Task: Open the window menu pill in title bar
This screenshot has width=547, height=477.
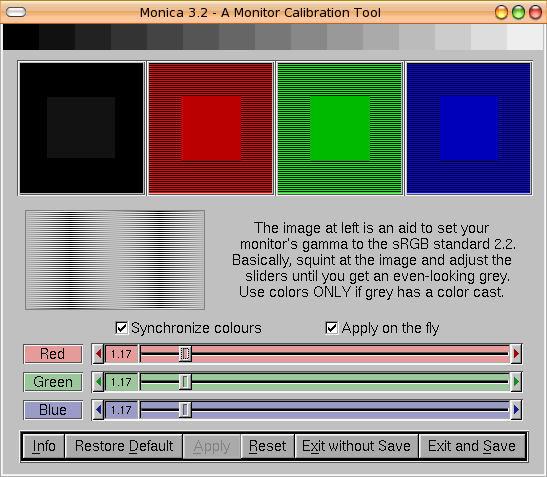Action: tap(16, 12)
